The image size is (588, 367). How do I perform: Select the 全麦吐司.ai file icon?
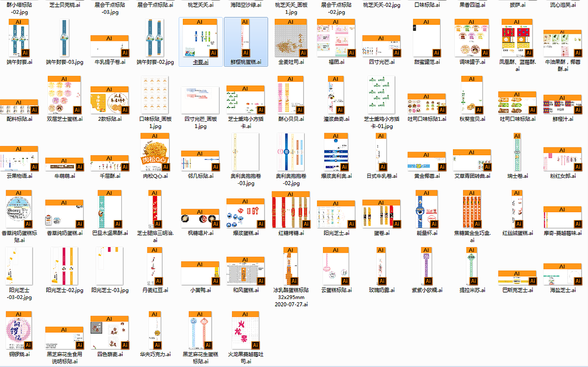pyautogui.click(x=290, y=38)
